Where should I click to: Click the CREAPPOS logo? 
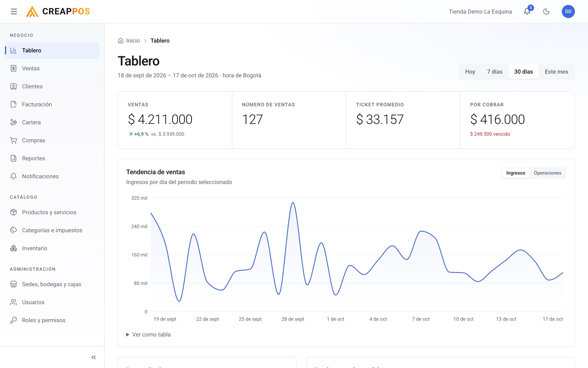pyautogui.click(x=58, y=11)
